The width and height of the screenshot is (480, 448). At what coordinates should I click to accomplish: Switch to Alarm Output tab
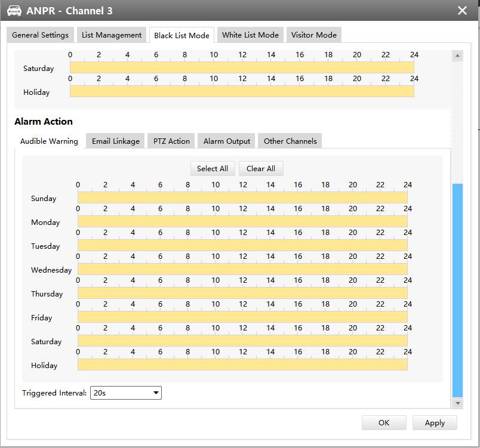226,141
